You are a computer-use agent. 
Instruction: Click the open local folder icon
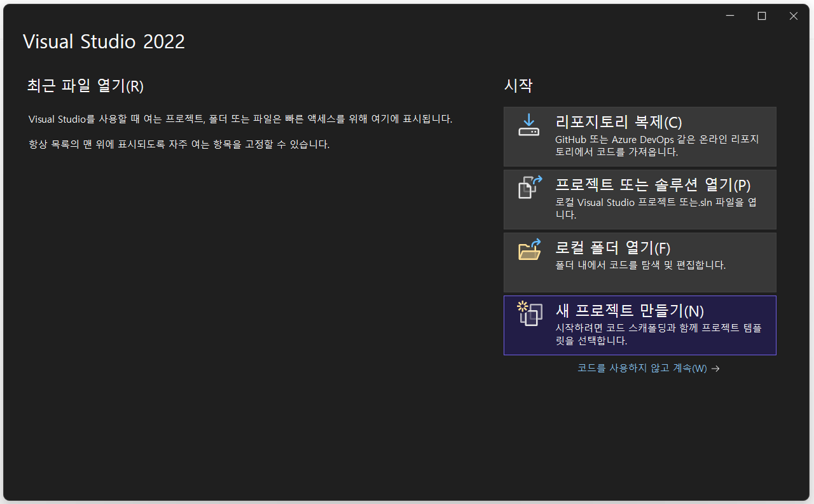[x=530, y=250]
